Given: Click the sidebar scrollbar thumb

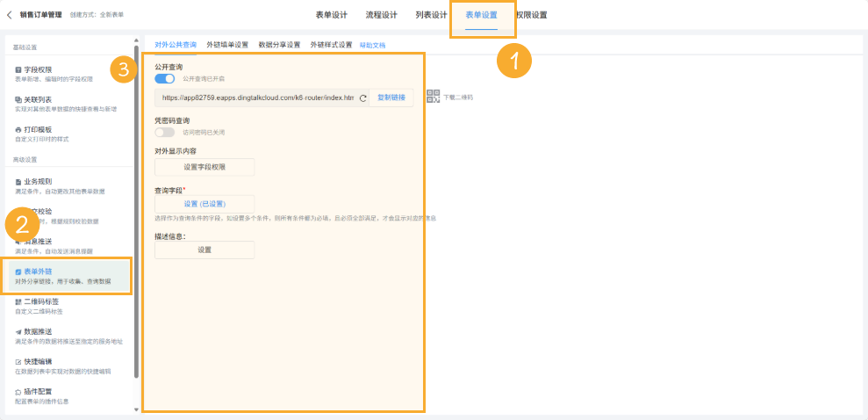Looking at the screenshot, I should 136,211.
